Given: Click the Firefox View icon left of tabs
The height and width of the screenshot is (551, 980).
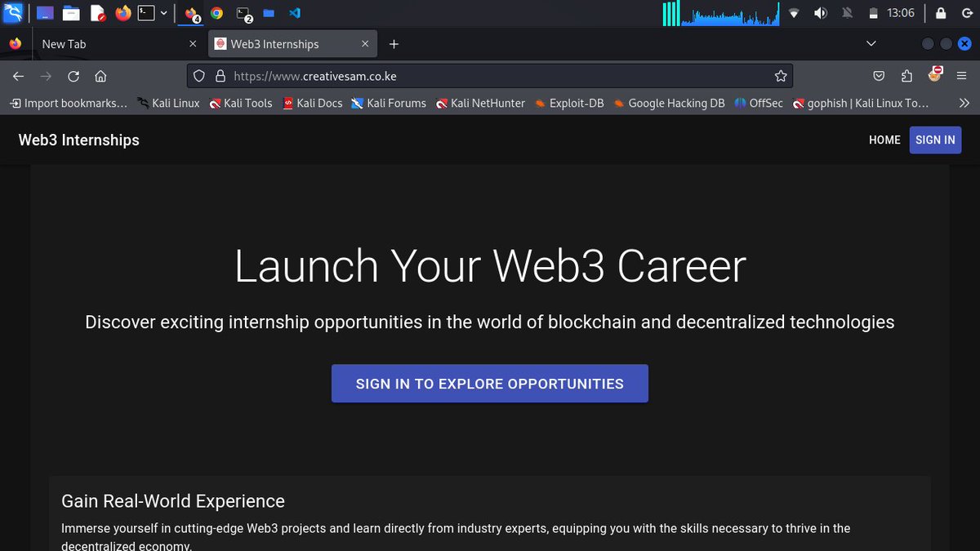Looking at the screenshot, I should (x=16, y=44).
